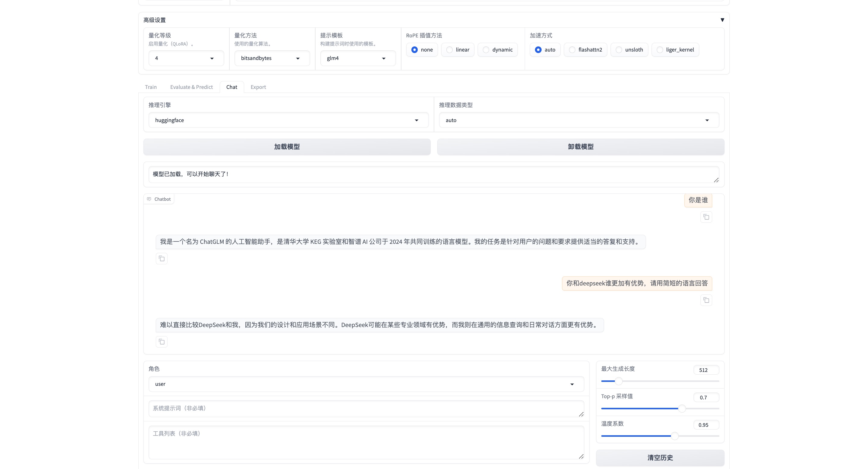
Task: Click the 加载模型 button
Action: click(287, 147)
